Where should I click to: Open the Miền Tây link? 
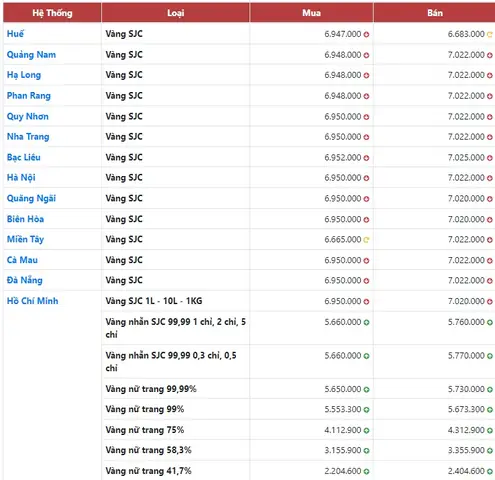click(25, 239)
